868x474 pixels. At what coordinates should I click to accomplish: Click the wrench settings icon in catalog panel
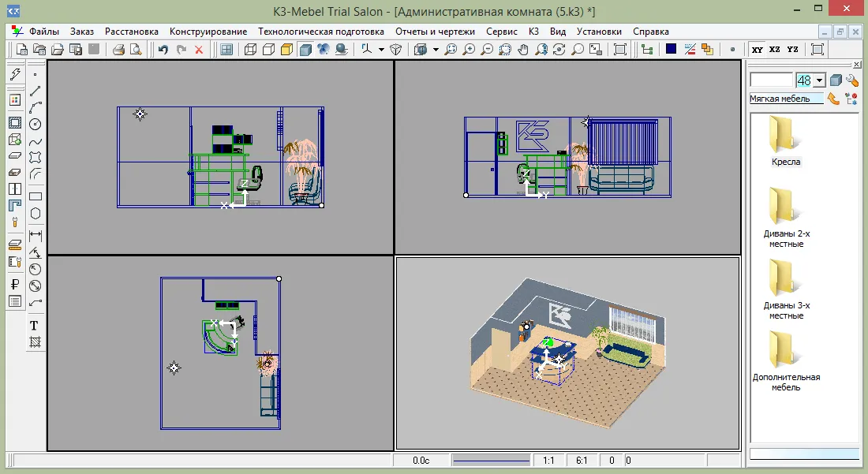pyautogui.click(x=852, y=80)
